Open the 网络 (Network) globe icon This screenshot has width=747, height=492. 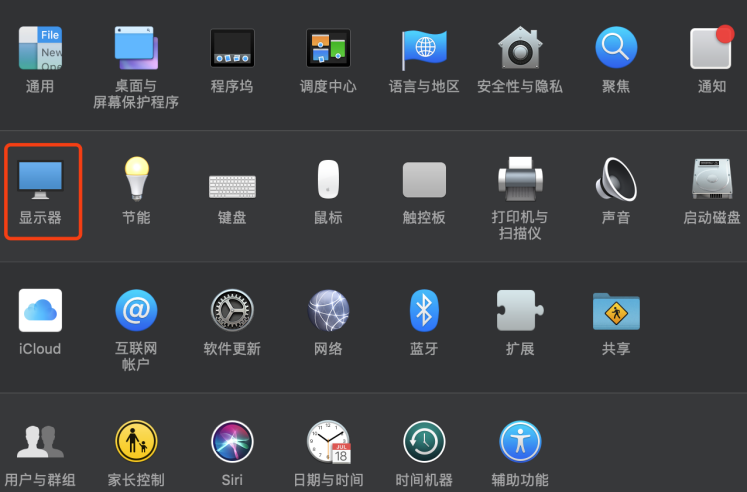pyautogui.click(x=328, y=310)
